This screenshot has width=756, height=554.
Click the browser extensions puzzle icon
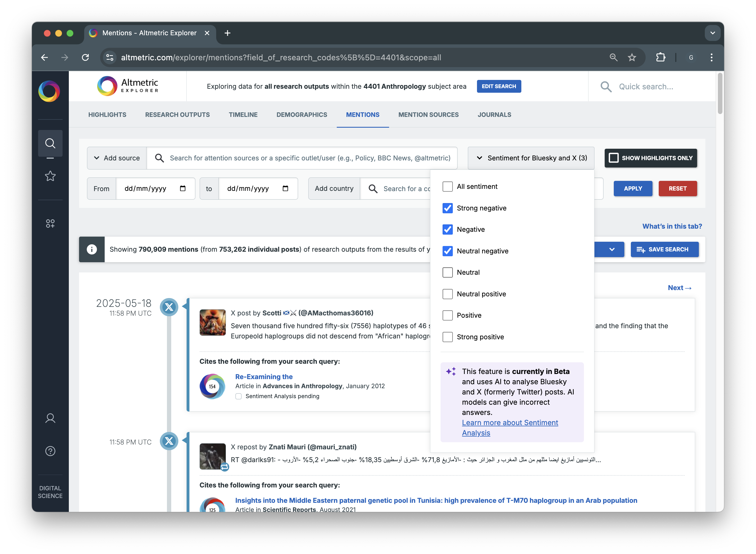click(660, 57)
